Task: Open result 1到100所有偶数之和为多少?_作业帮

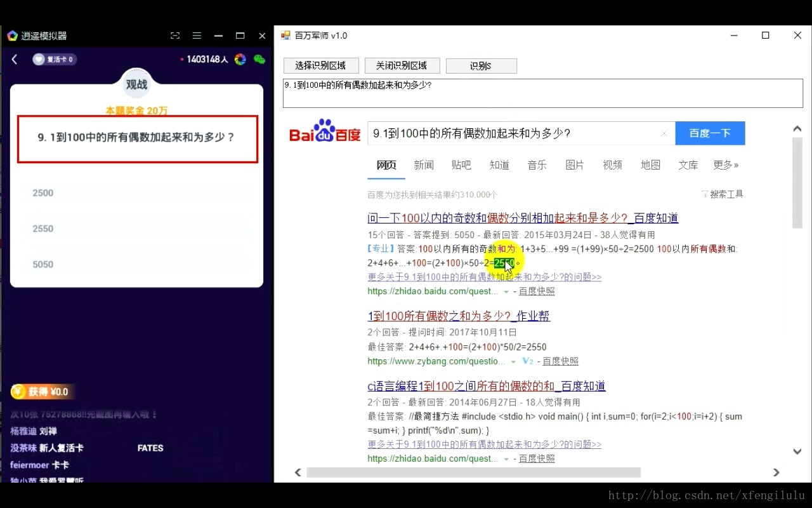Action: pos(459,316)
